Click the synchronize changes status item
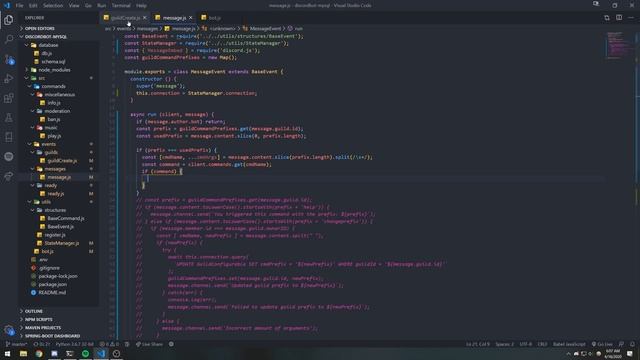This screenshot has width=640, height=360. (43, 344)
